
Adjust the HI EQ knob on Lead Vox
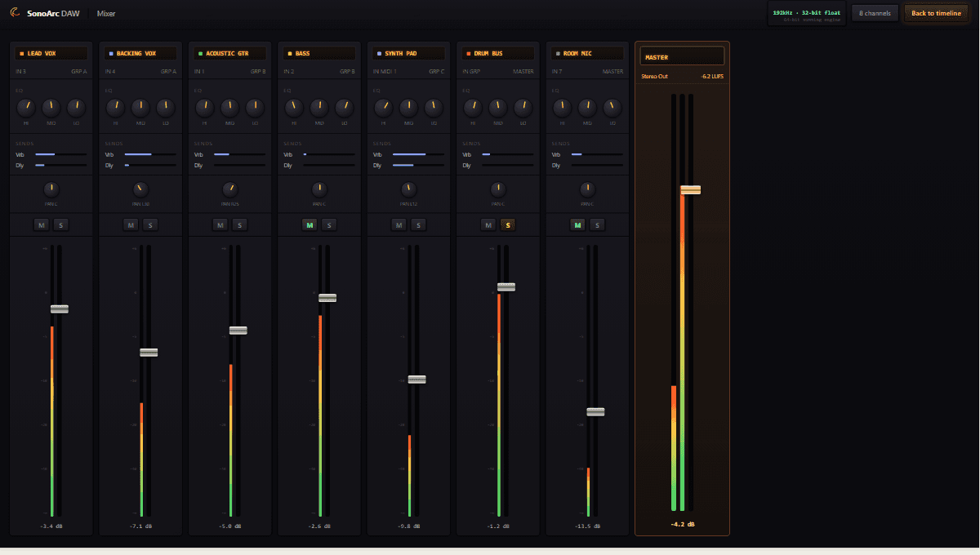tap(26, 107)
